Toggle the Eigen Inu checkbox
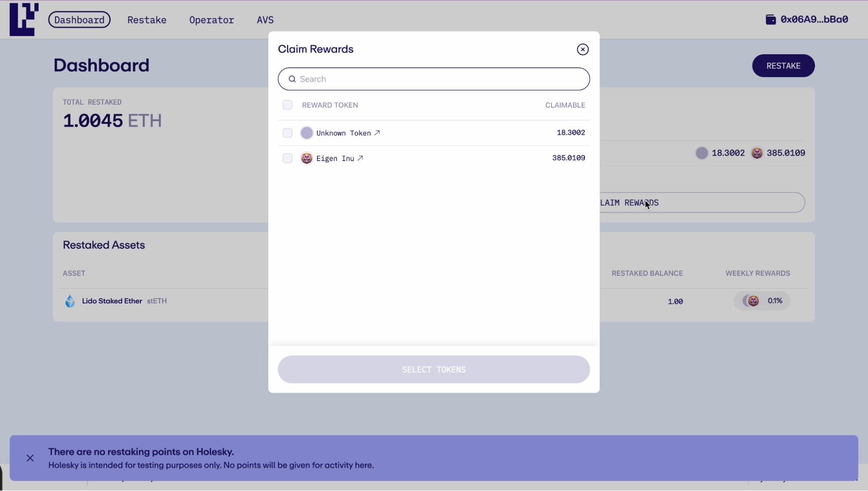 [x=287, y=158]
